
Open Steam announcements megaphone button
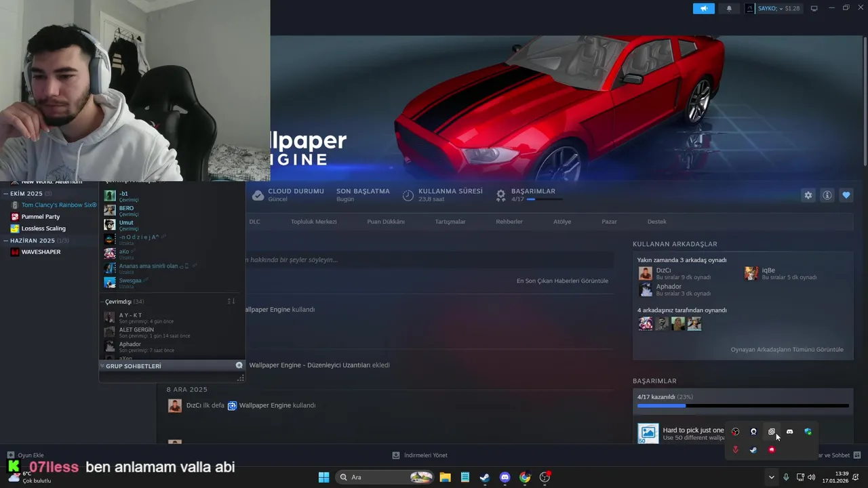pos(703,8)
